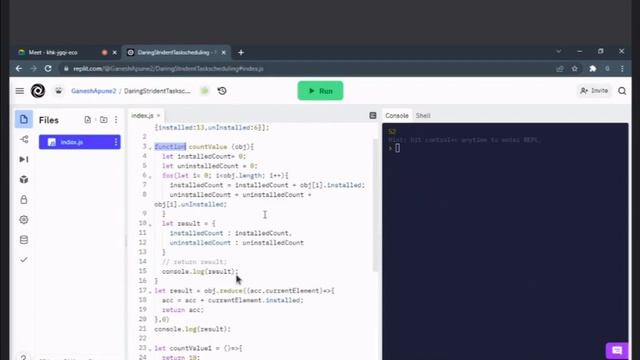Reload the browser page
Viewport: 640px width, 360px height.
[x=48, y=69]
